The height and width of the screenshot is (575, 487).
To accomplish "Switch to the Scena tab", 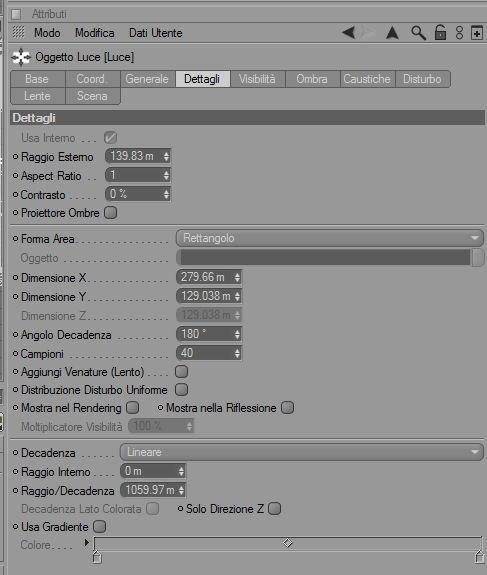I will (93, 96).
